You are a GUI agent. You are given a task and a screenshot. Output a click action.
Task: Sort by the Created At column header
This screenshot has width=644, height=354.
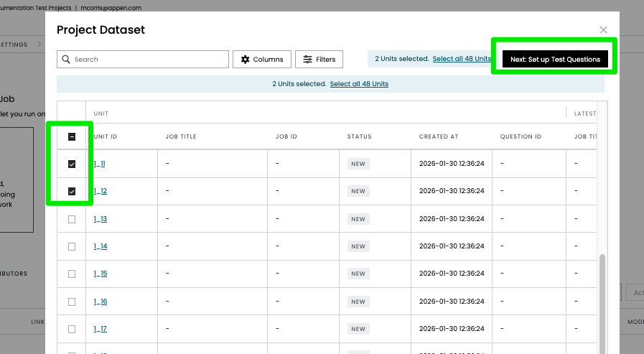tap(438, 136)
